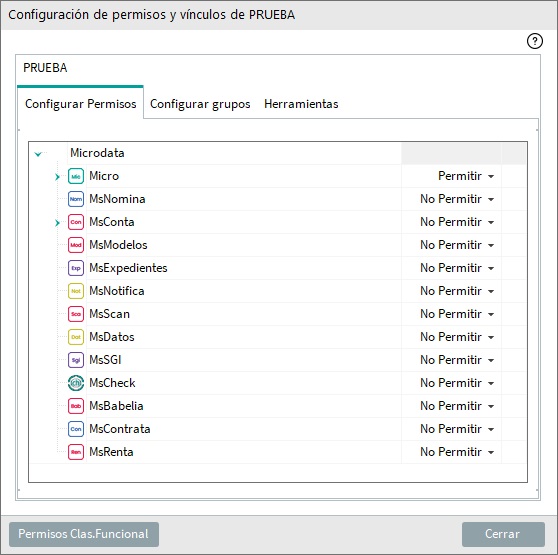Collapse the Microdata tree node
Image resolution: width=558 pixels, height=555 pixels.
(x=38, y=154)
